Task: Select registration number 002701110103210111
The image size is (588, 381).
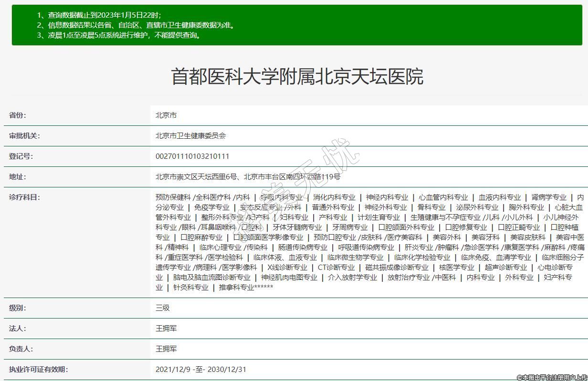Action: [192, 156]
